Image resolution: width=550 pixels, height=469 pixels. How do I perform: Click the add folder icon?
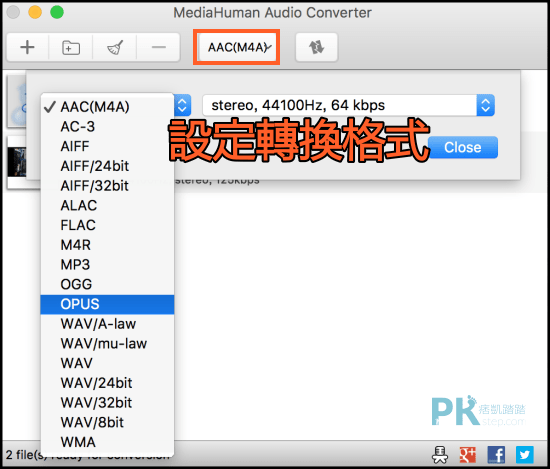71,47
